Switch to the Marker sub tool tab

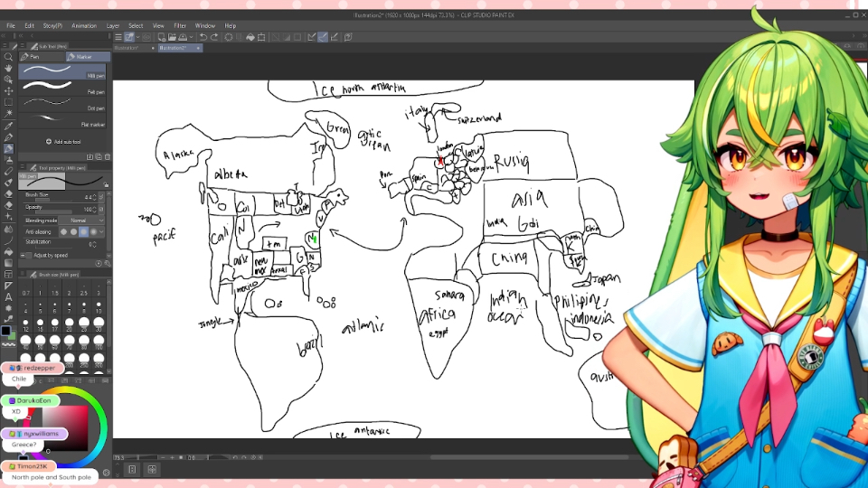88,56
